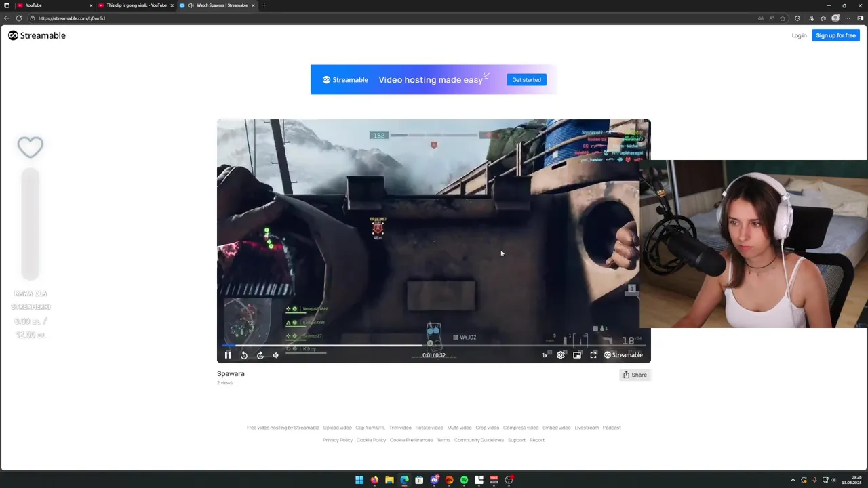Open Privacy Policy footer link
868x488 pixels.
pyautogui.click(x=338, y=440)
